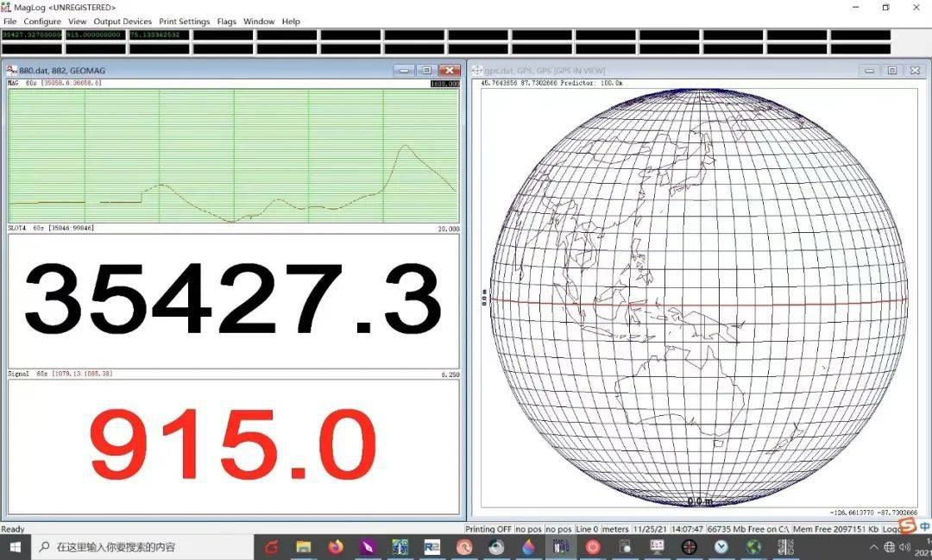The height and width of the screenshot is (560, 932).
Task: Open File Explorer from the taskbar
Action: point(303,547)
